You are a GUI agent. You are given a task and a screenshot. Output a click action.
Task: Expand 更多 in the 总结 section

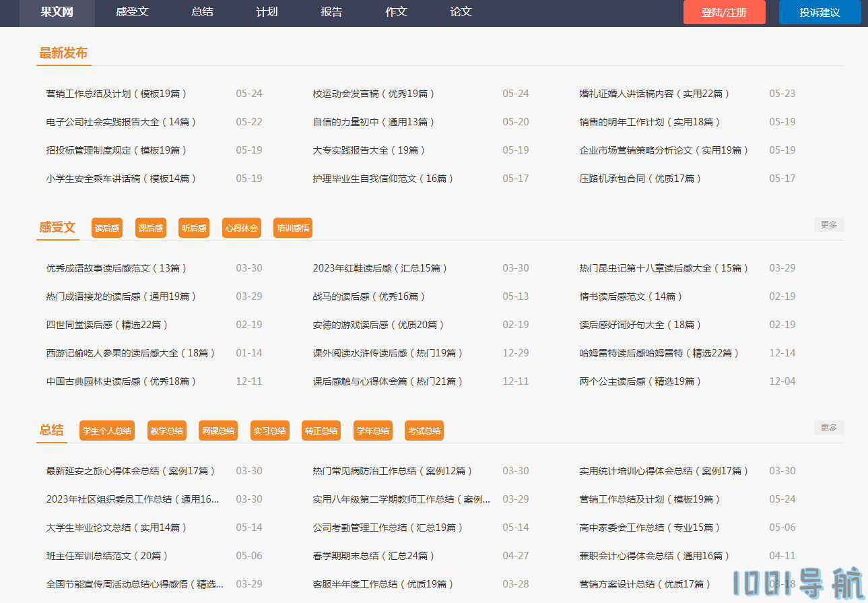pos(828,428)
